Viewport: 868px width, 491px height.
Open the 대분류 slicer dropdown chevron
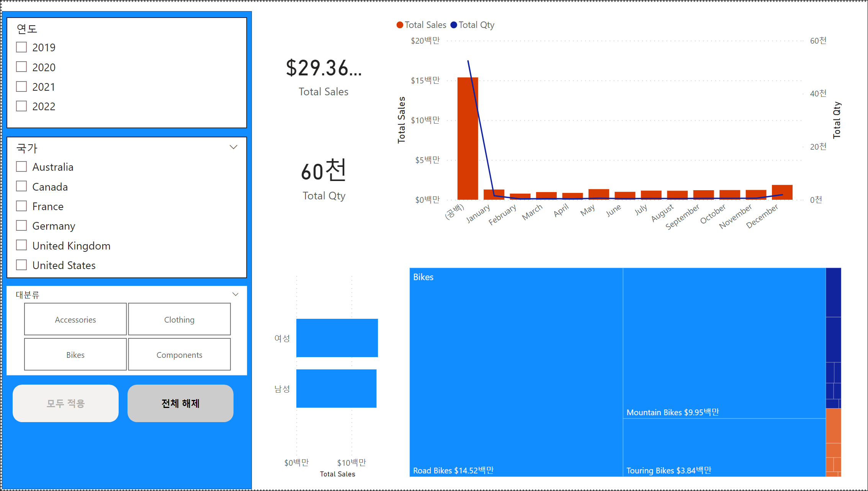tap(235, 294)
